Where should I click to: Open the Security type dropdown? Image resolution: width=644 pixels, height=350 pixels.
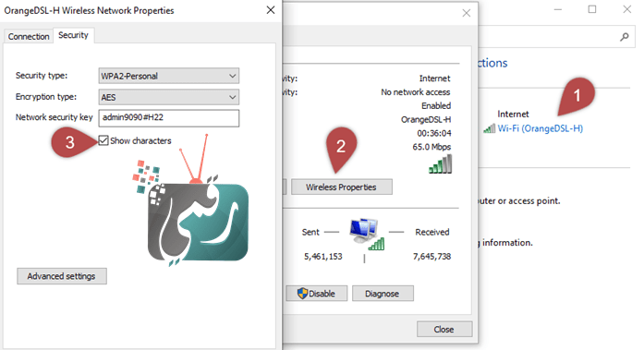[169, 76]
